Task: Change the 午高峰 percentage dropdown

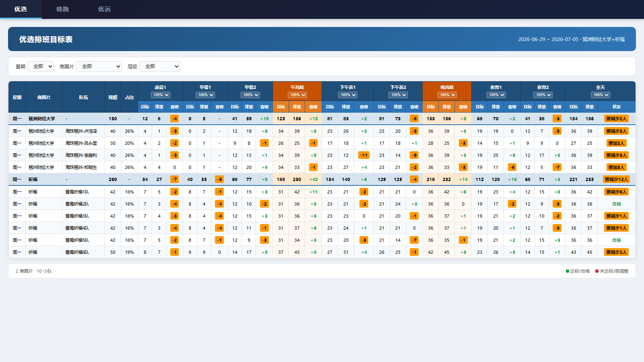Action: [297, 95]
